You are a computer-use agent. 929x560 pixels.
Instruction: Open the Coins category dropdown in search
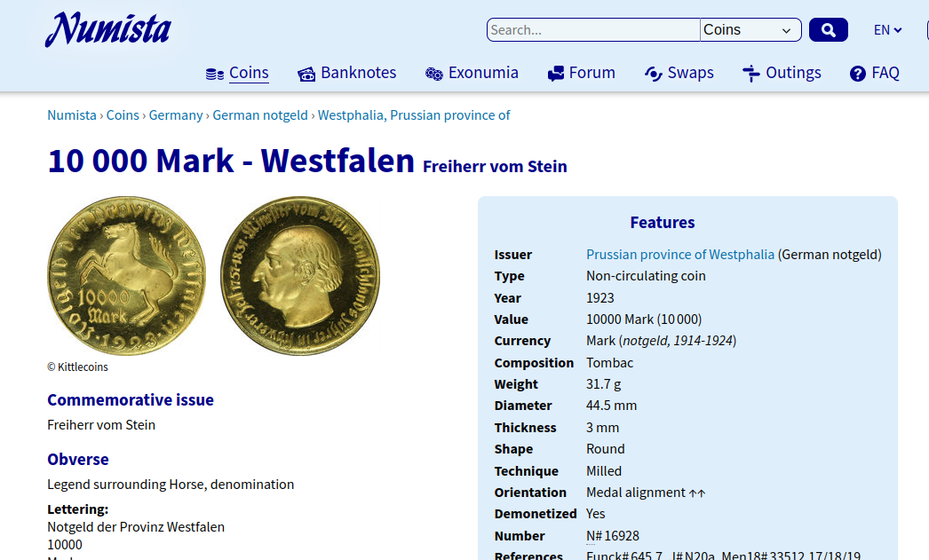tap(750, 30)
